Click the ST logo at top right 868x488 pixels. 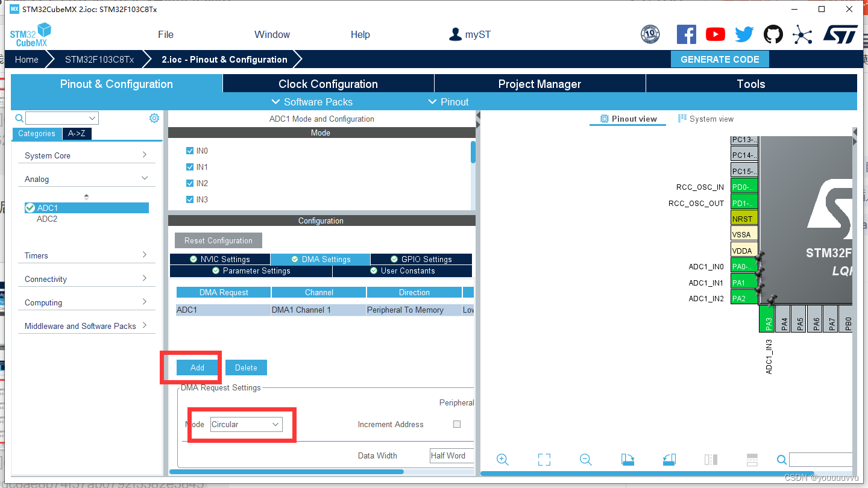(x=840, y=34)
